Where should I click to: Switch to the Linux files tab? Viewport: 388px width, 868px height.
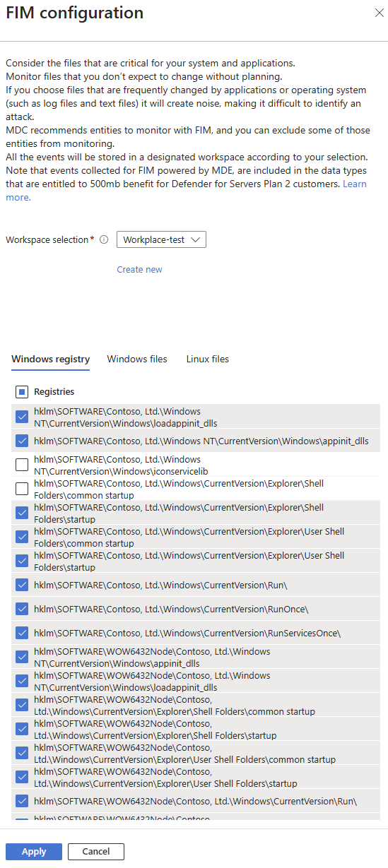click(x=208, y=359)
